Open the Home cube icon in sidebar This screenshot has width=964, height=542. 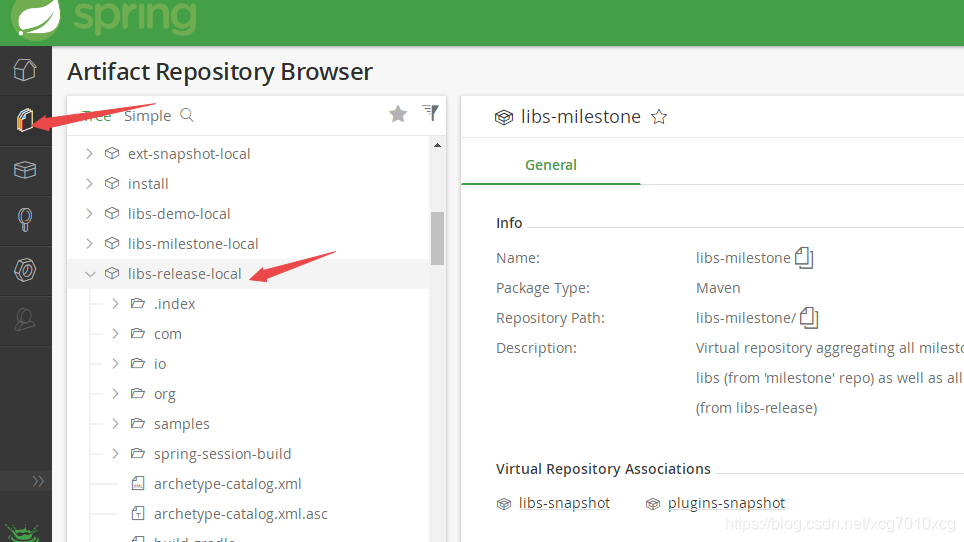pyautogui.click(x=25, y=70)
